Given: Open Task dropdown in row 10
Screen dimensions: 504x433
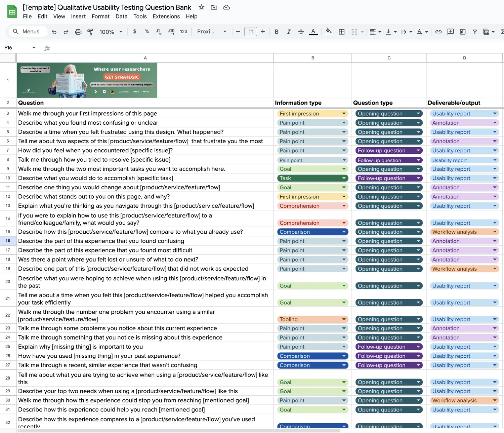Looking at the screenshot, I should (x=313, y=178).
